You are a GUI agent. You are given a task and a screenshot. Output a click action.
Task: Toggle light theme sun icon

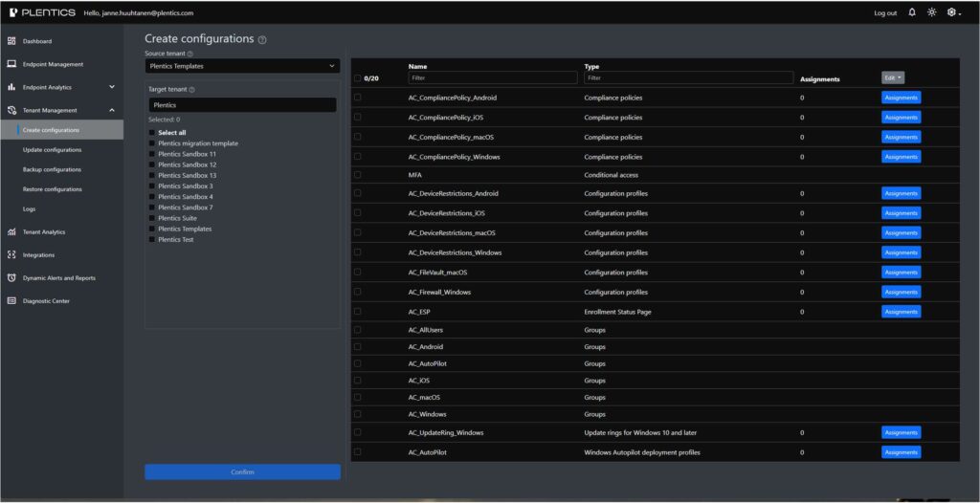tap(931, 12)
